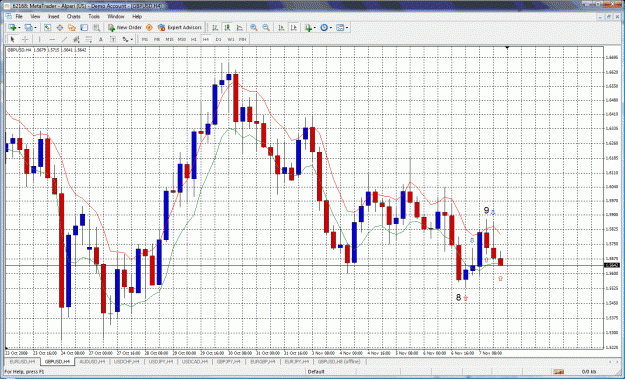Select the trendline tool
The image size is (625, 379).
[x=64, y=39]
